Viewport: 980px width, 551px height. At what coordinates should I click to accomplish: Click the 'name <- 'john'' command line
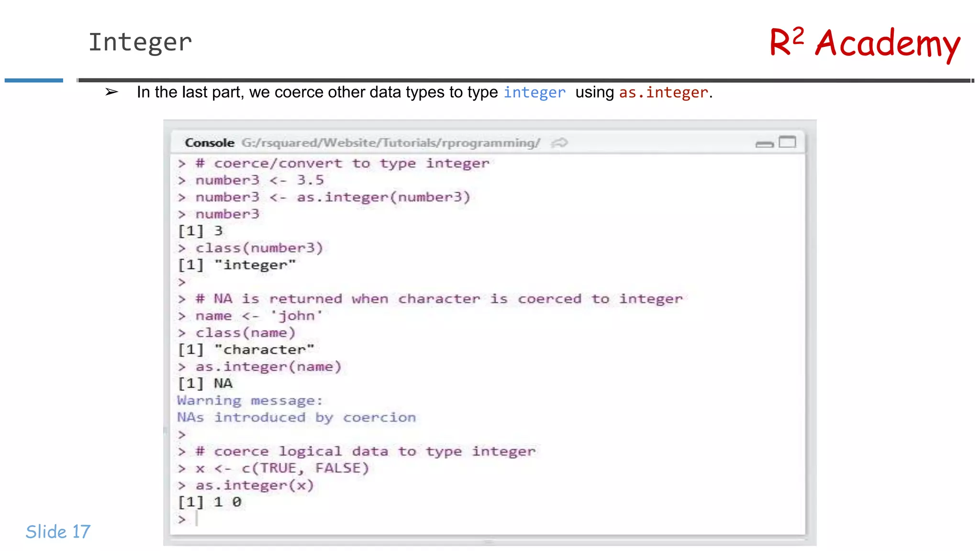coord(258,316)
